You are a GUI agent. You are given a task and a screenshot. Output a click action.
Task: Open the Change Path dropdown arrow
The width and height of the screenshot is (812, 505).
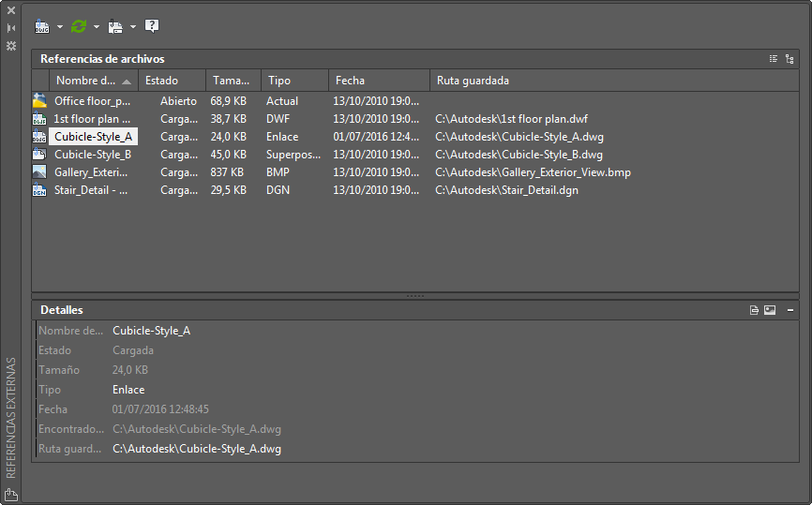tap(133, 27)
